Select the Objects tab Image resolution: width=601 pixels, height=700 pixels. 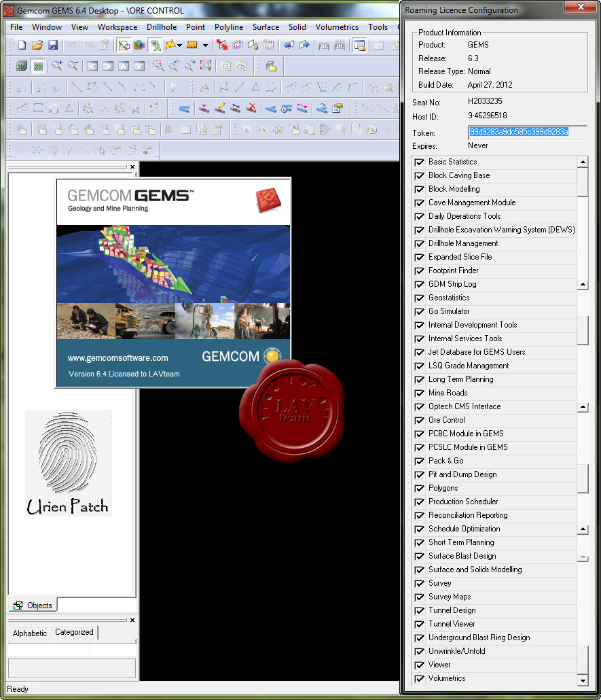33,606
